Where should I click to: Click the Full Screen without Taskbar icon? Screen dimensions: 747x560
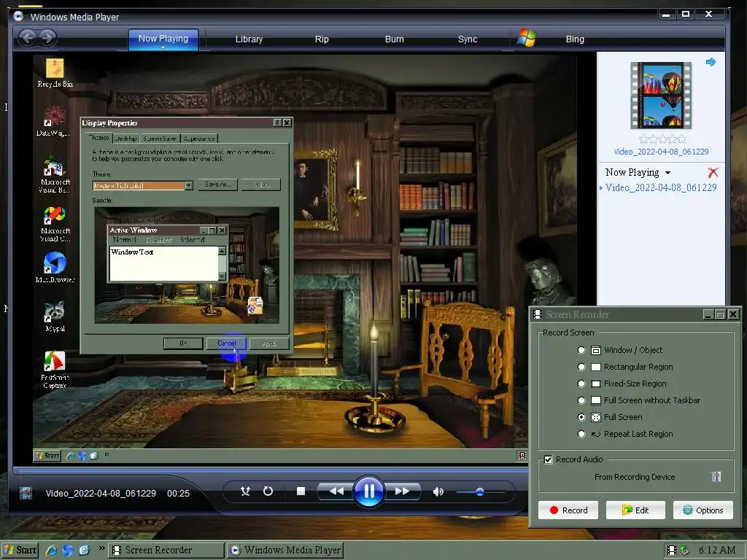(x=595, y=400)
